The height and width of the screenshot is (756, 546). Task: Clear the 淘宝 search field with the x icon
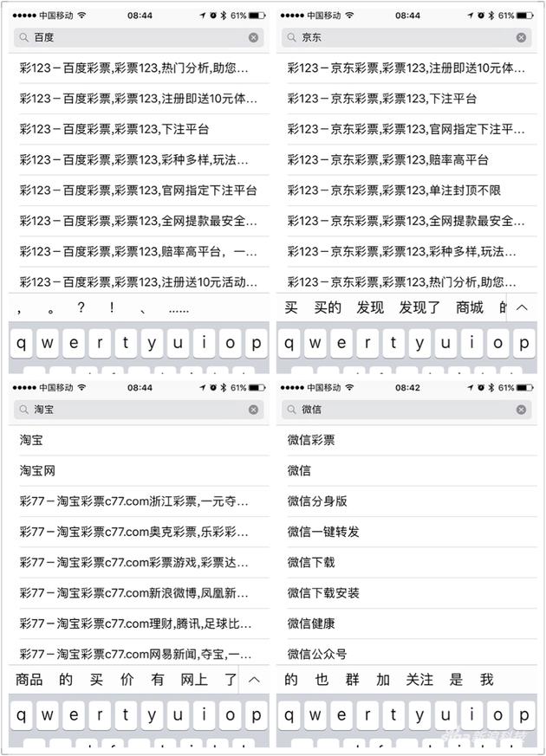[x=253, y=410]
